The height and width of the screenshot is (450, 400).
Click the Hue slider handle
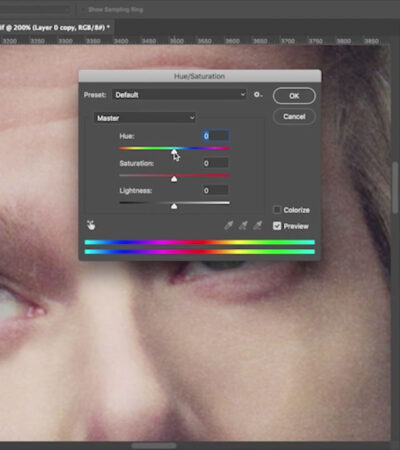pos(174,152)
